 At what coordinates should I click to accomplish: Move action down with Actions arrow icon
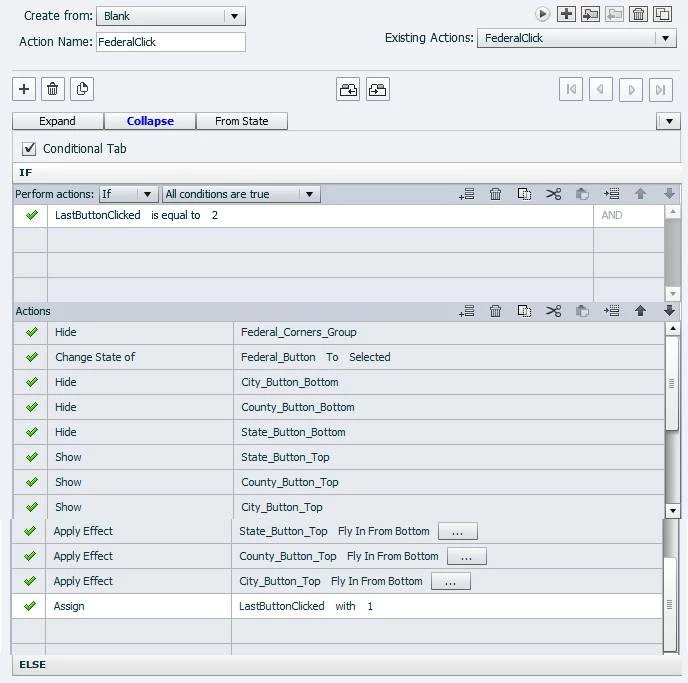tap(669, 311)
